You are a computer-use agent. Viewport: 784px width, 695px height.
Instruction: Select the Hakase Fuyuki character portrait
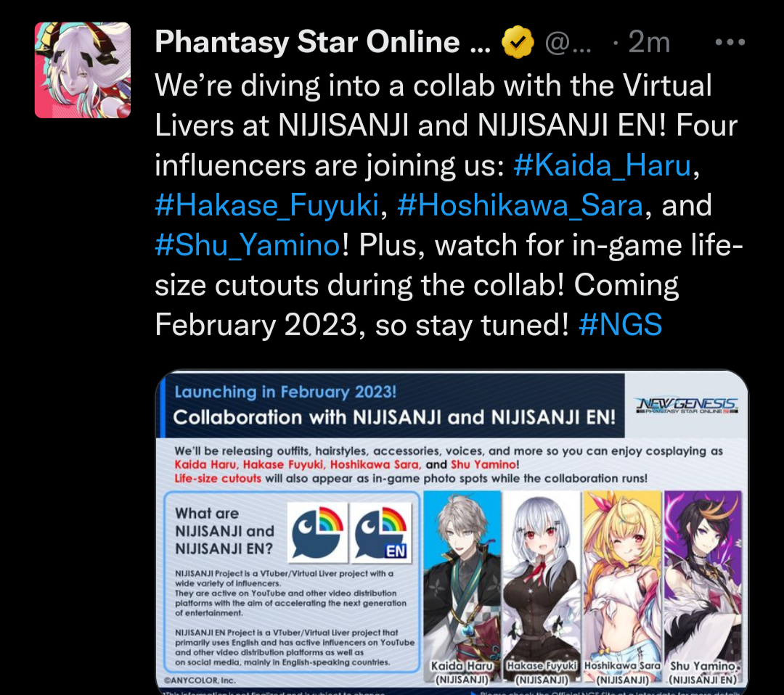542,582
